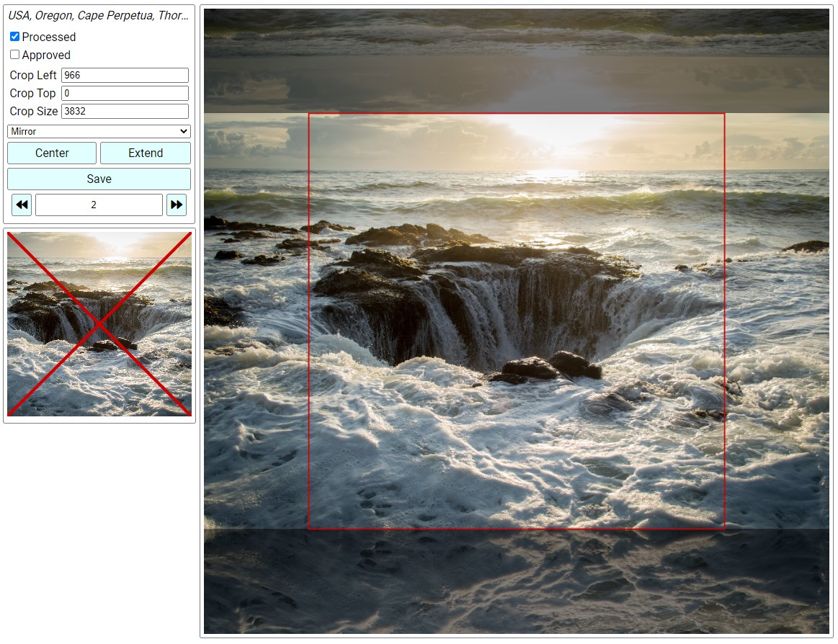The width and height of the screenshot is (838, 644).
Task: Uncheck the Processed checkbox
Action: (14, 37)
